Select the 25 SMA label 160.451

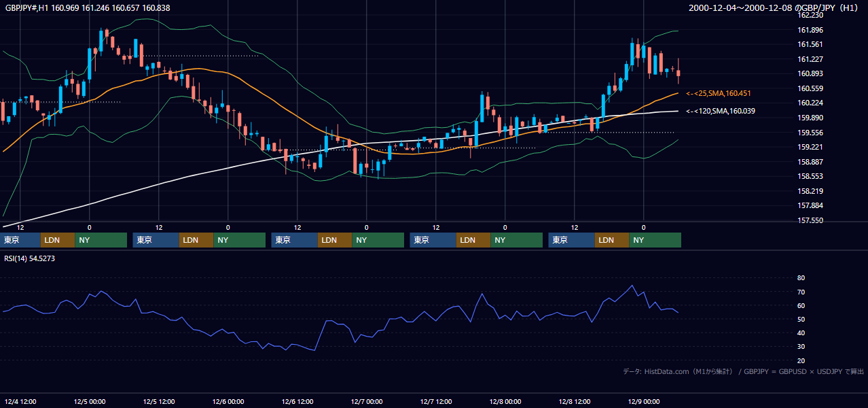click(719, 93)
